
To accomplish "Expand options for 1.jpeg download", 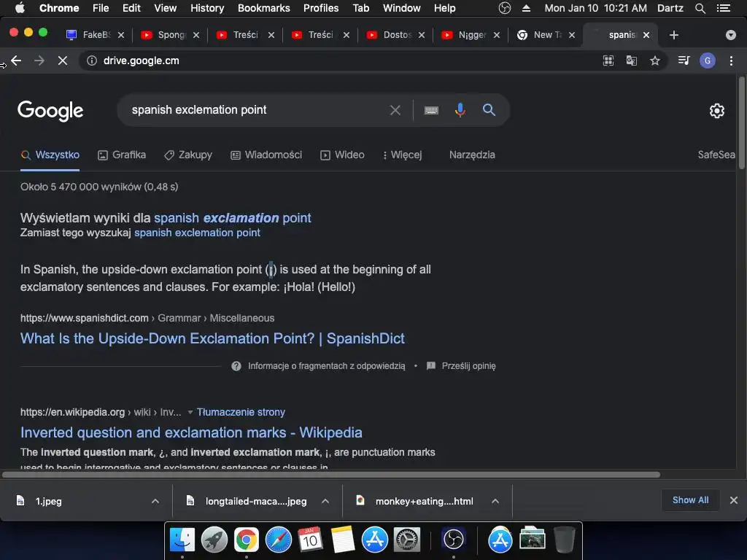I will 155,501.
